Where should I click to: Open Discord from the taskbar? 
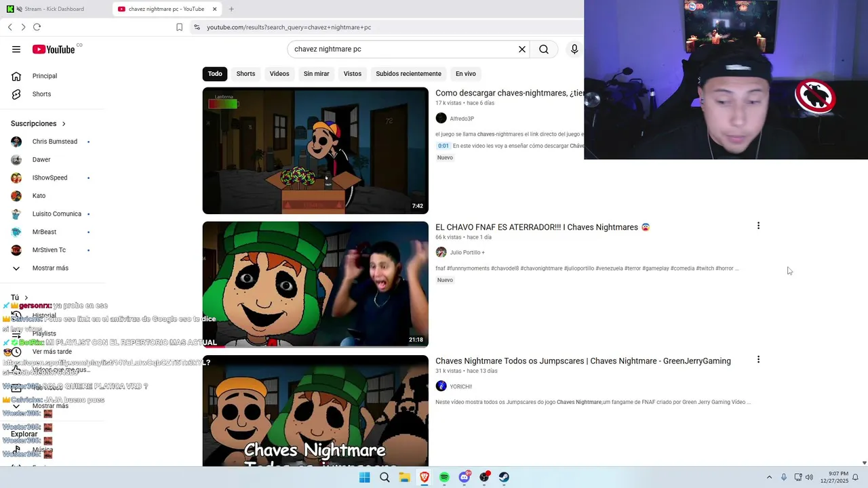pos(465,477)
